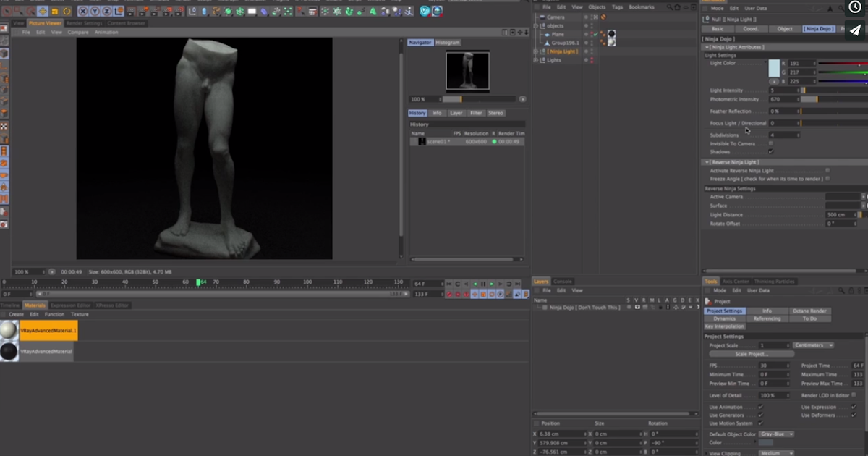Open the Dynamics project settings button

(x=724, y=318)
